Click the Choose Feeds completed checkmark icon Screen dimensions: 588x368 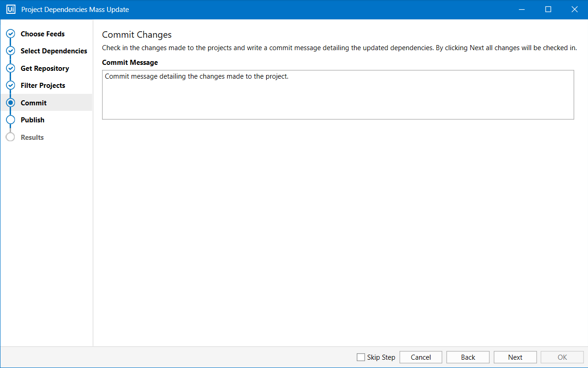10,34
